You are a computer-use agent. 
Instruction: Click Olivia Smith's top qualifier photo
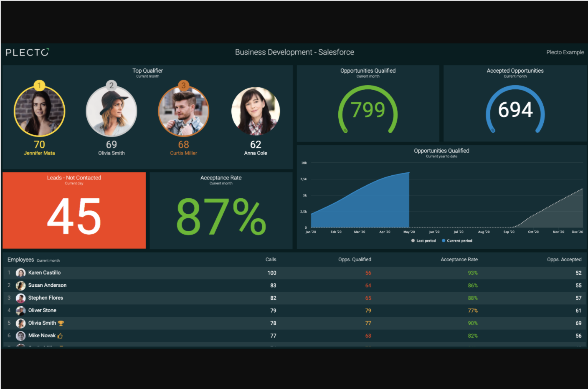point(112,111)
